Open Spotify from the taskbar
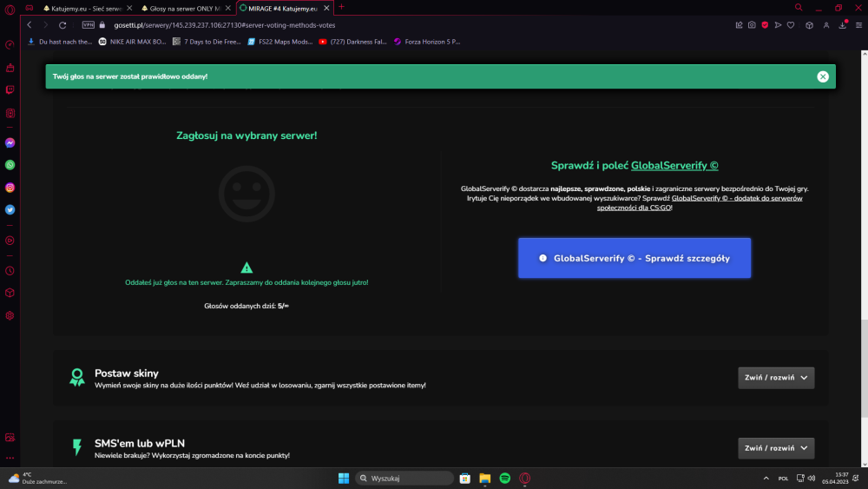 pyautogui.click(x=505, y=478)
